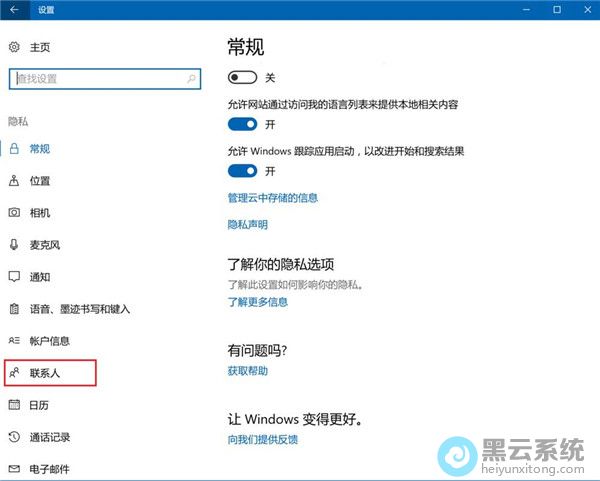This screenshot has height=481, width=600.
Task: Click the Microphone icon in sidebar
Action: click(x=14, y=245)
